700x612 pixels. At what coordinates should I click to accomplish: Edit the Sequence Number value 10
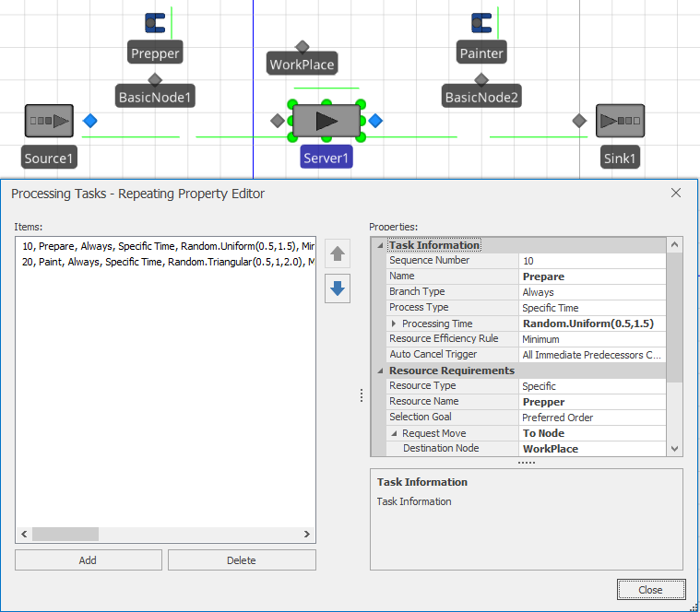tap(592, 261)
